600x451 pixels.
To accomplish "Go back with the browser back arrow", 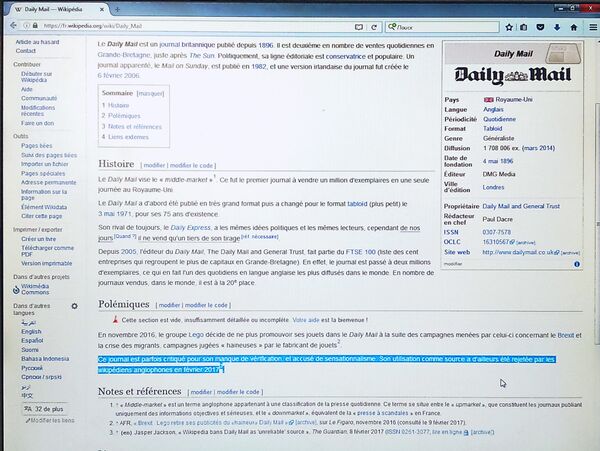I will 13,26.
